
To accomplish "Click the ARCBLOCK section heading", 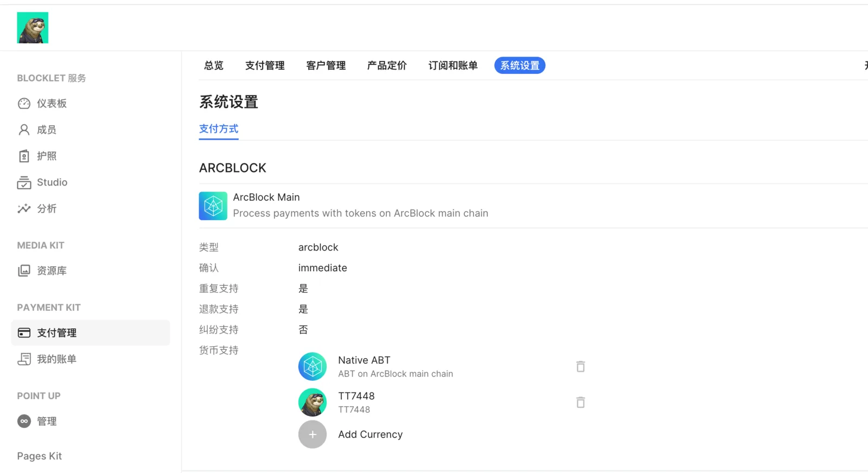I will coord(233,168).
